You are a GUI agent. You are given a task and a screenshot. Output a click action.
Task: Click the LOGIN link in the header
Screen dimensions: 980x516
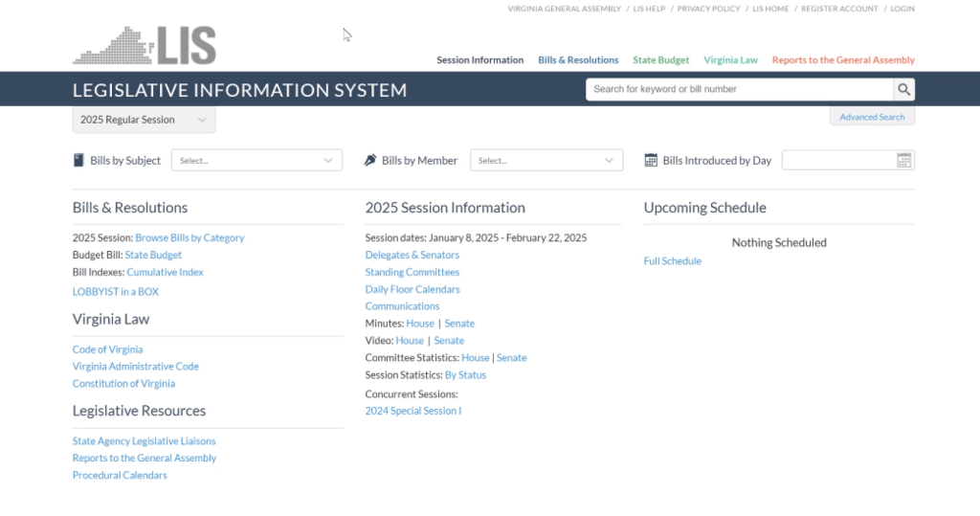[902, 9]
